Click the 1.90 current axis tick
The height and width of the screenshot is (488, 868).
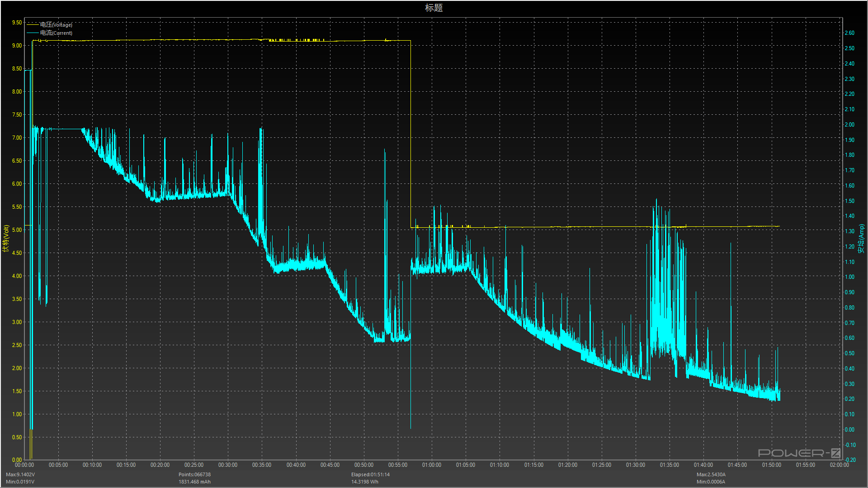pyautogui.click(x=849, y=140)
